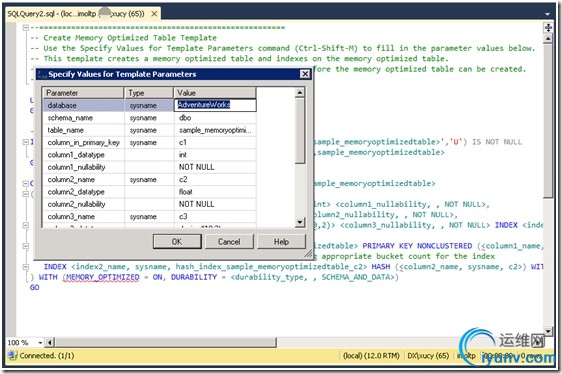Click the c2 value cell
The width and height of the screenshot is (562, 374).
215,179
